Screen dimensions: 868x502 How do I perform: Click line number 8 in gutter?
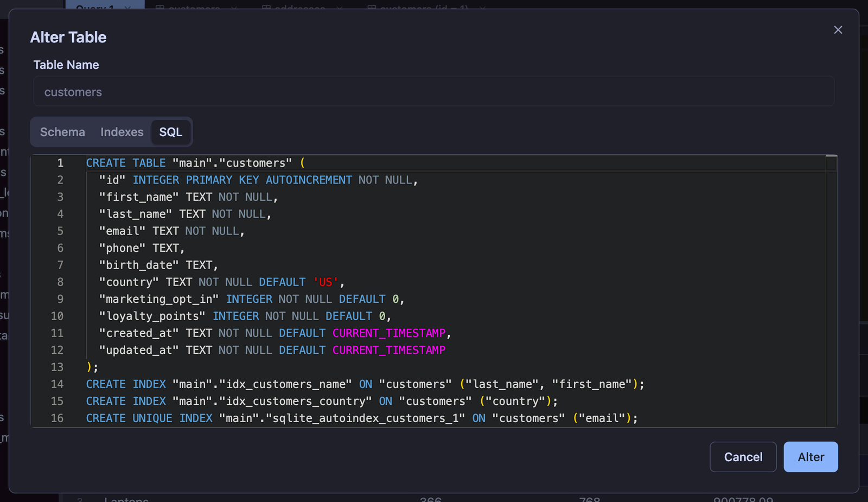coord(60,282)
